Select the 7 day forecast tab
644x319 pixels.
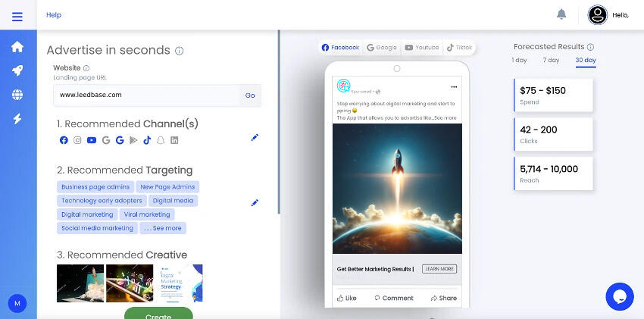[x=551, y=60]
